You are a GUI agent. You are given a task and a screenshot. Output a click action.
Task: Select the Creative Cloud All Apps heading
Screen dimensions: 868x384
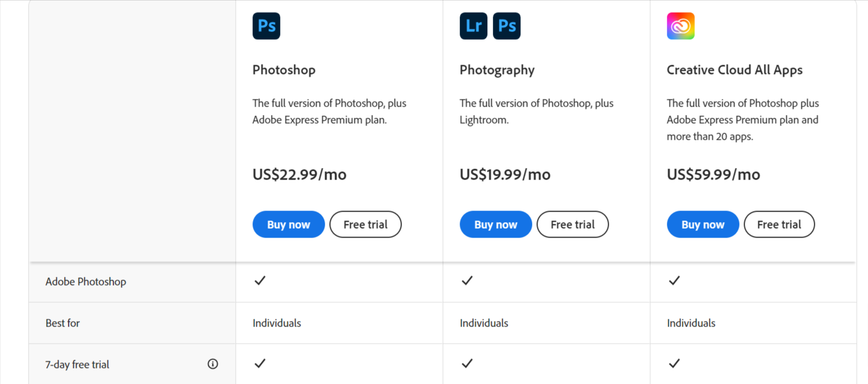[x=734, y=70]
